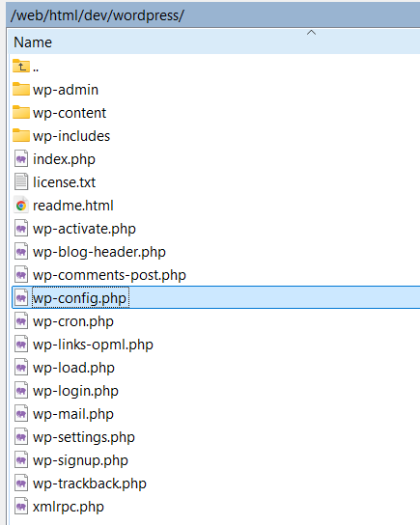Select the xmlrpc.php file name
Viewport: 420px width, 525px height.
(69, 507)
